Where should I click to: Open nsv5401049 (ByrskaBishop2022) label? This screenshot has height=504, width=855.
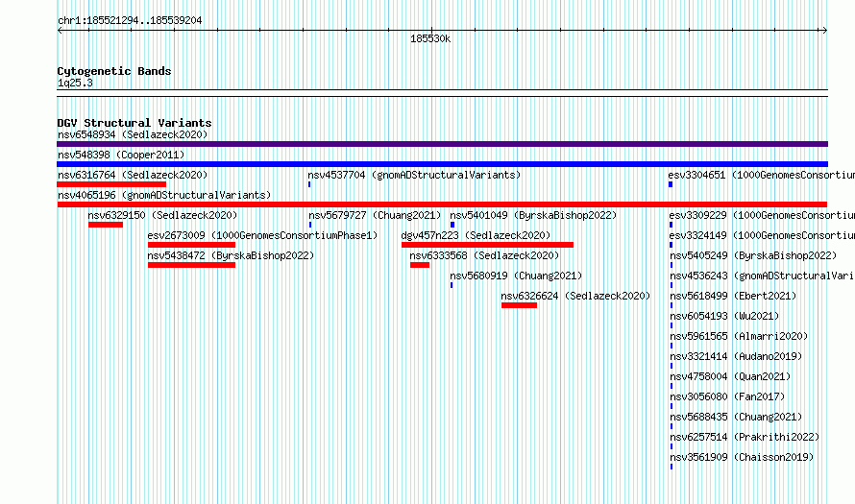[533, 215]
